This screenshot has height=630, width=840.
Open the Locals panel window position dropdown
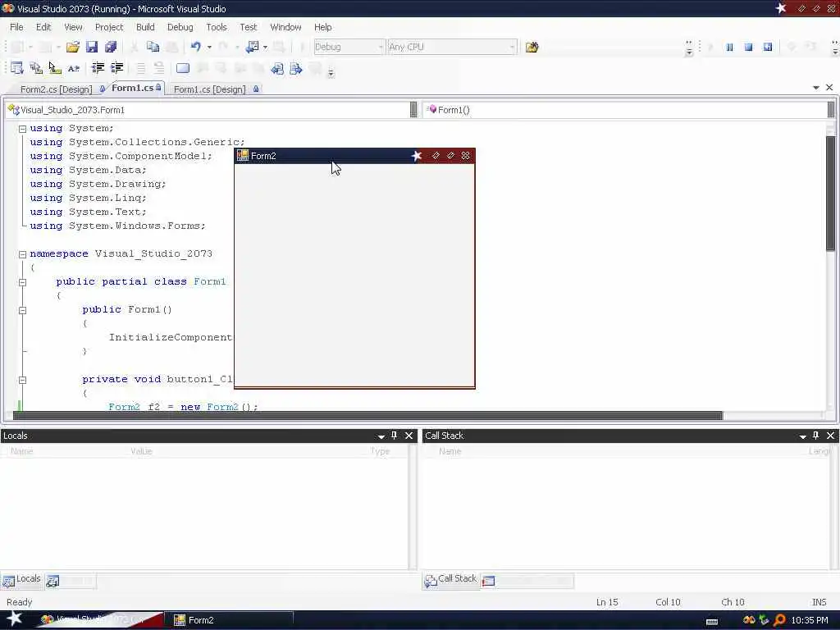381,436
